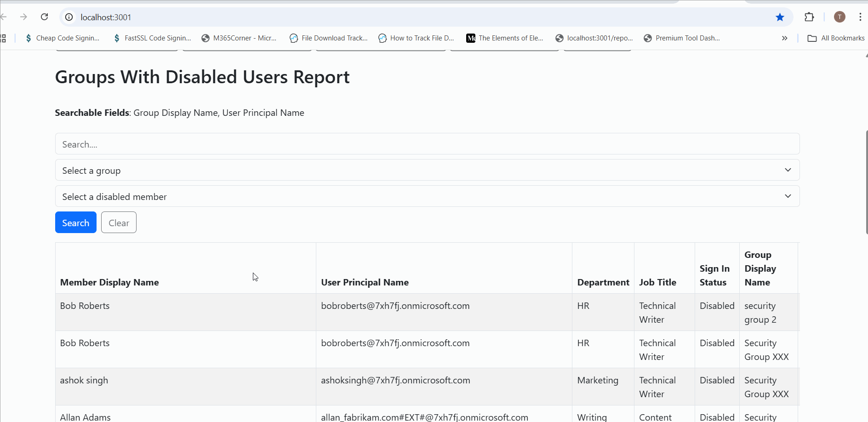Click the browser reload icon
The image size is (868, 422).
click(x=45, y=17)
